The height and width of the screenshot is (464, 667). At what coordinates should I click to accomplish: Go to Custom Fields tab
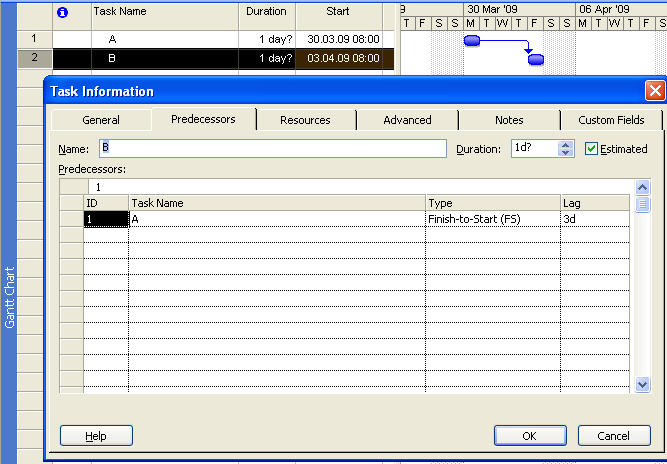click(x=611, y=120)
